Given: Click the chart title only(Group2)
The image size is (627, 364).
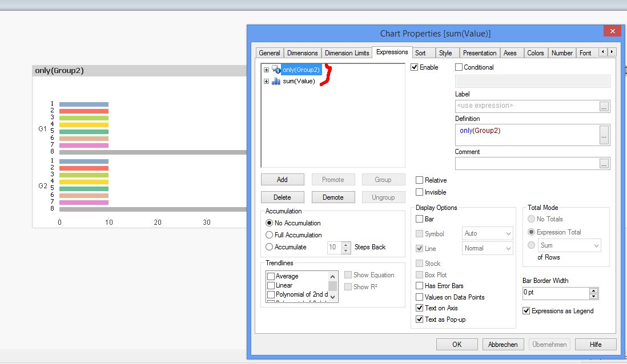Looking at the screenshot, I should [59, 71].
